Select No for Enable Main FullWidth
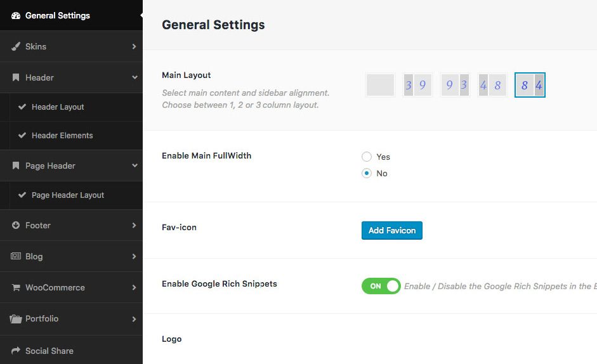 pyautogui.click(x=367, y=173)
